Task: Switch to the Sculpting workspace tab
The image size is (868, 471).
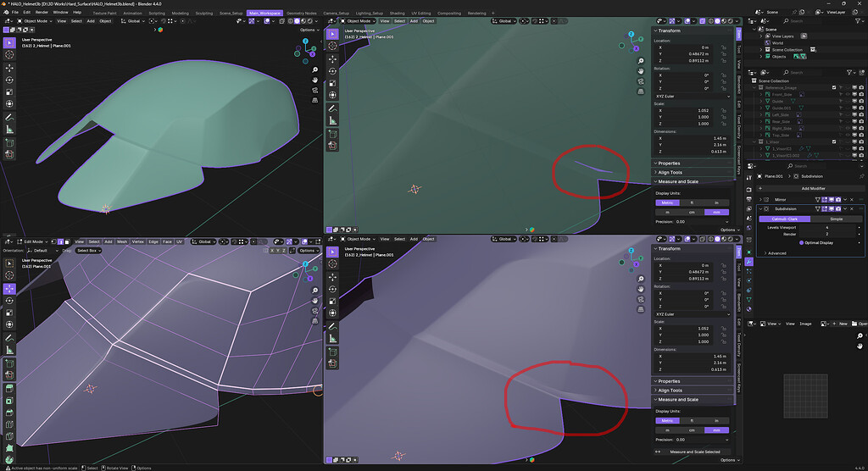Action: pyautogui.click(x=203, y=14)
